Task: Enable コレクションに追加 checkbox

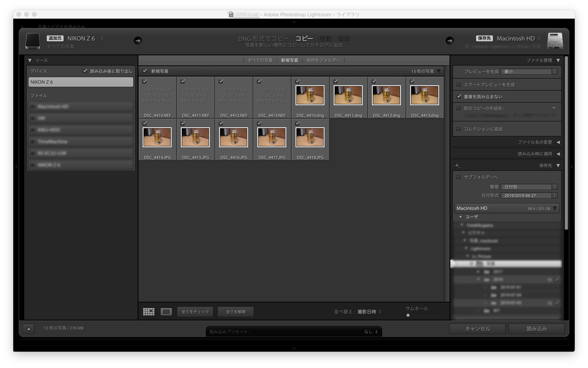Action: [459, 129]
